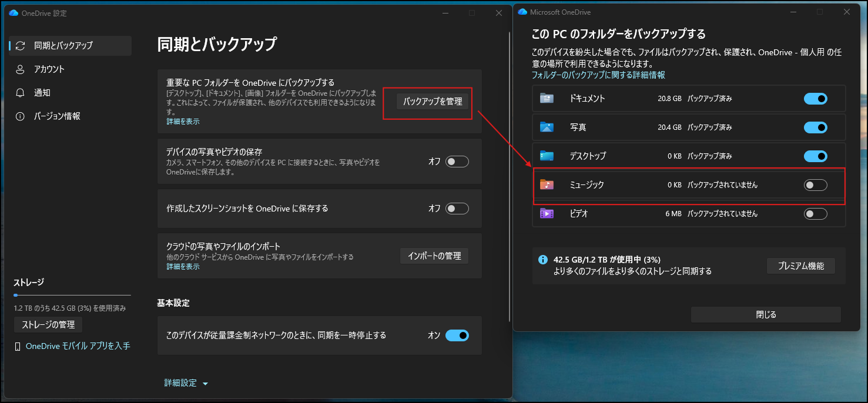Click the sync icon beside 同期とバックアップ

click(x=20, y=45)
